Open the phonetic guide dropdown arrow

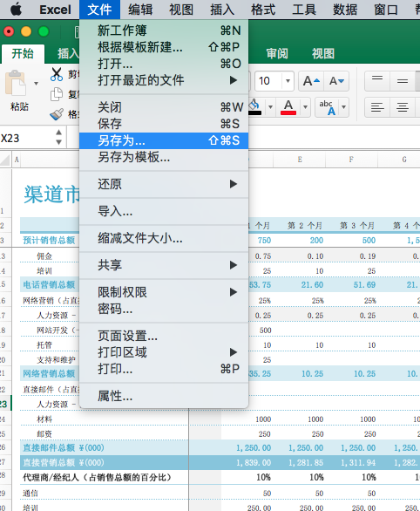[343, 107]
